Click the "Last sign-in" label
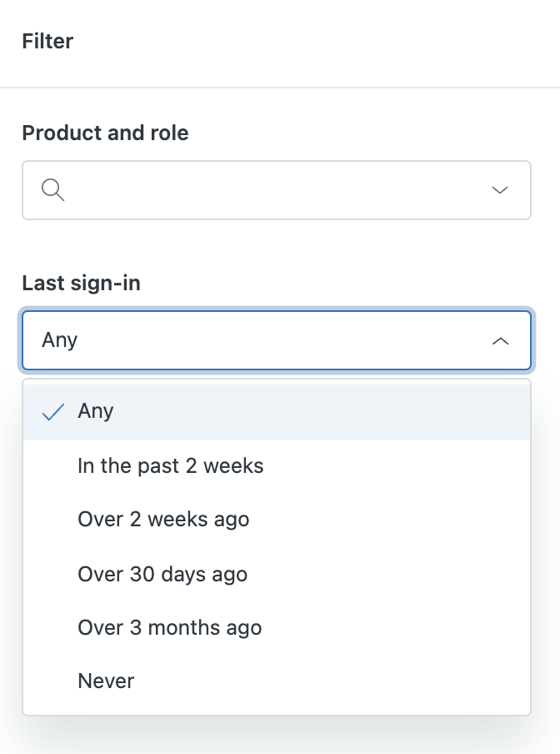Viewport: 560px width, 754px height. (x=81, y=284)
